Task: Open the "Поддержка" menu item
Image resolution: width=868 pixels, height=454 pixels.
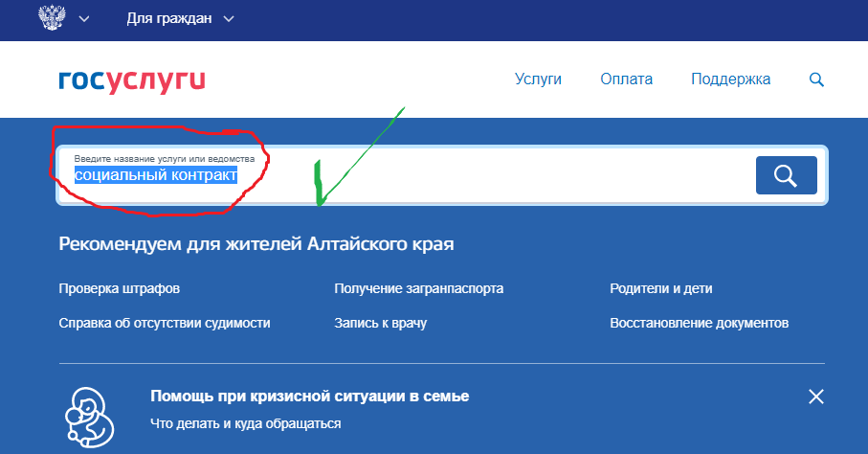Action: [731, 79]
